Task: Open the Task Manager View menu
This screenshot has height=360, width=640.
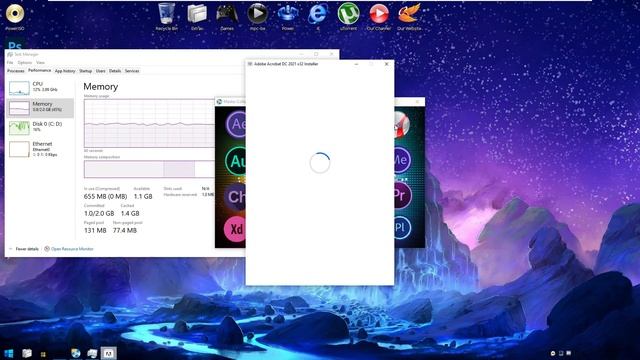Action: tap(40, 62)
